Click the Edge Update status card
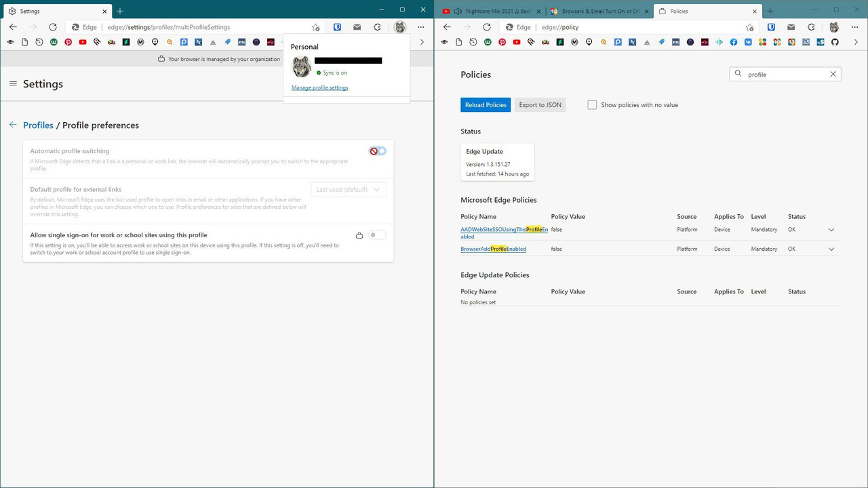 coord(497,162)
